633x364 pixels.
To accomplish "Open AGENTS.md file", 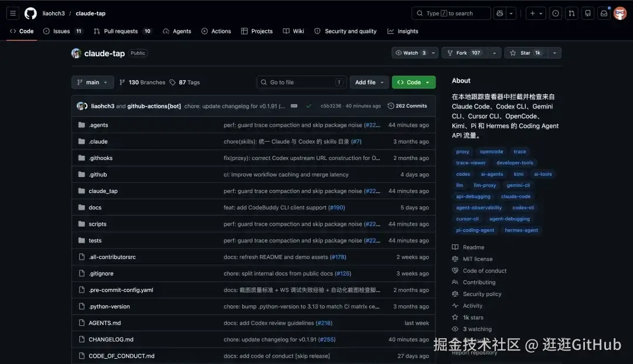I will click(x=104, y=323).
